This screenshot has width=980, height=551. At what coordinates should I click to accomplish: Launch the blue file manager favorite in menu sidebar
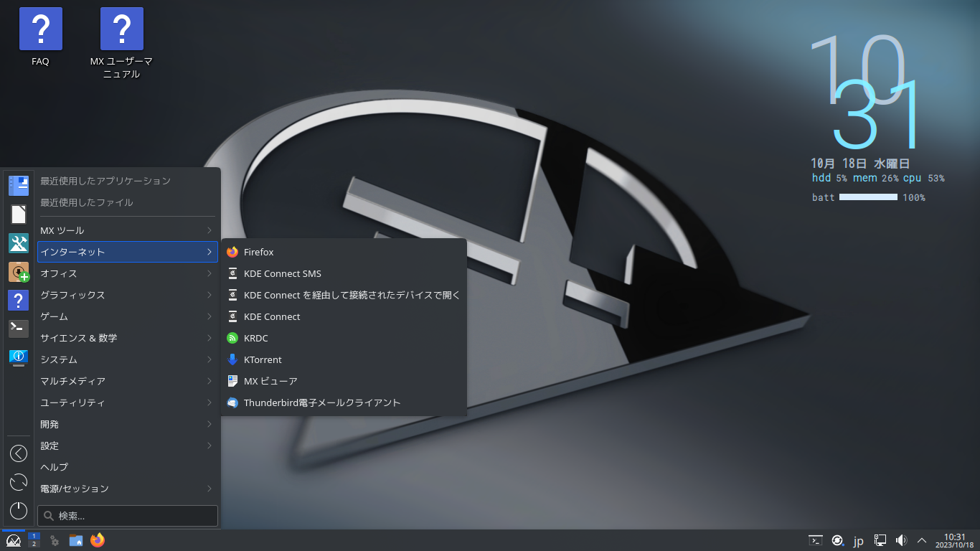pos(19,185)
